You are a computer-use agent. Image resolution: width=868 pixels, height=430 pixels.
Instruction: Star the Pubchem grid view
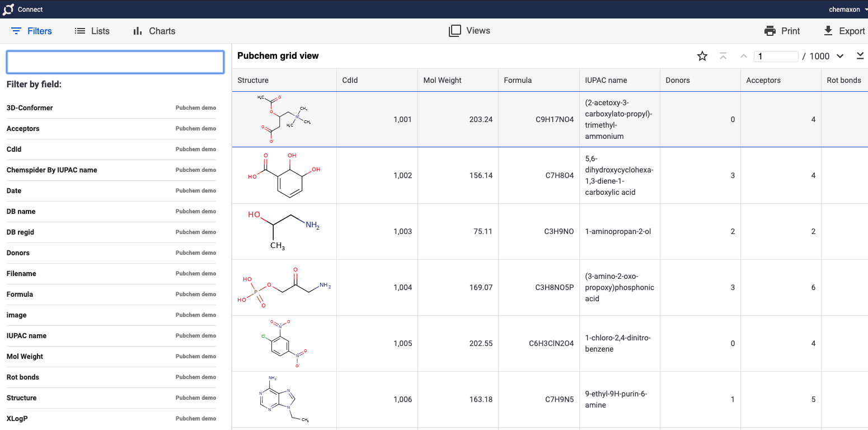click(x=702, y=56)
